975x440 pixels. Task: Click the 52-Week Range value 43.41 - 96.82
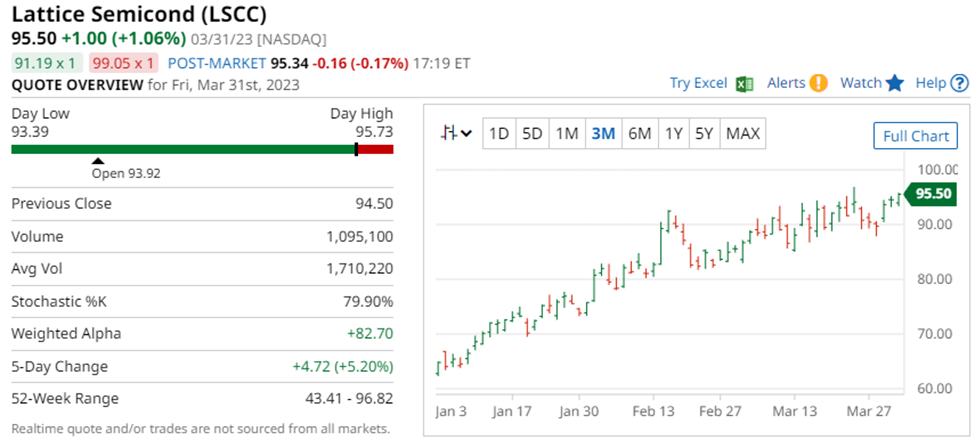(347, 398)
